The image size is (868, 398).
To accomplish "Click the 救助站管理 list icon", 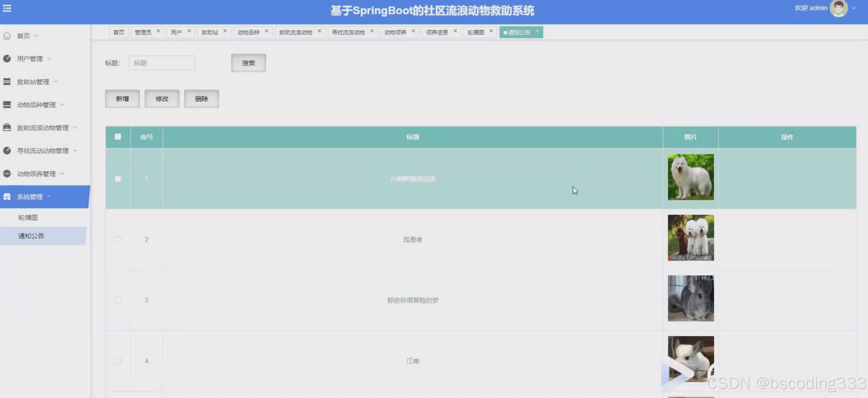I will pos(7,82).
